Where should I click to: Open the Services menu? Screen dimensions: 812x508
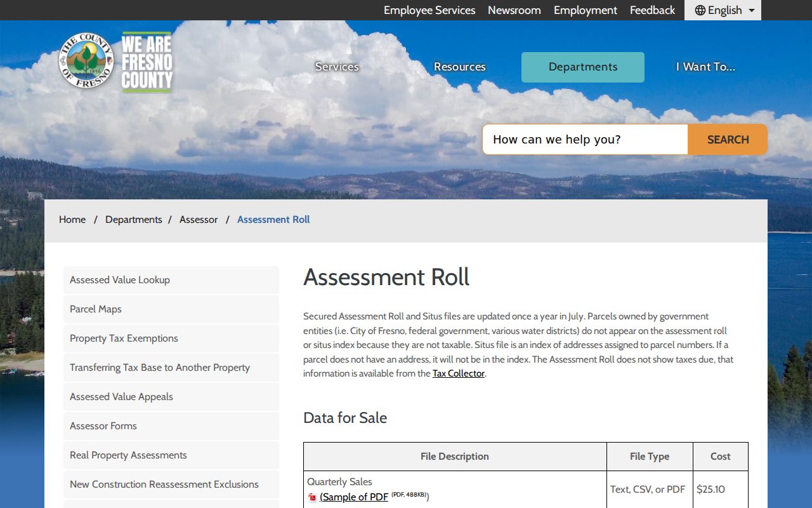click(x=337, y=67)
